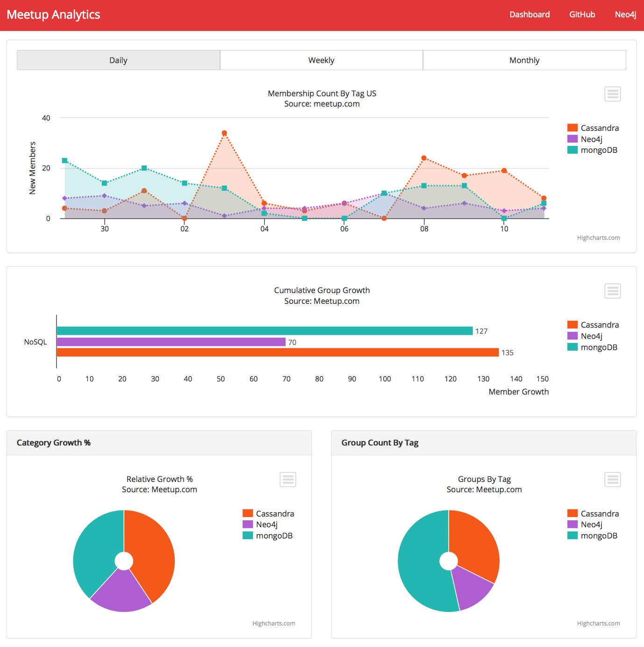This screenshot has height=647, width=644.
Task: Click the Category Growth % panel heading
Action: tap(54, 443)
